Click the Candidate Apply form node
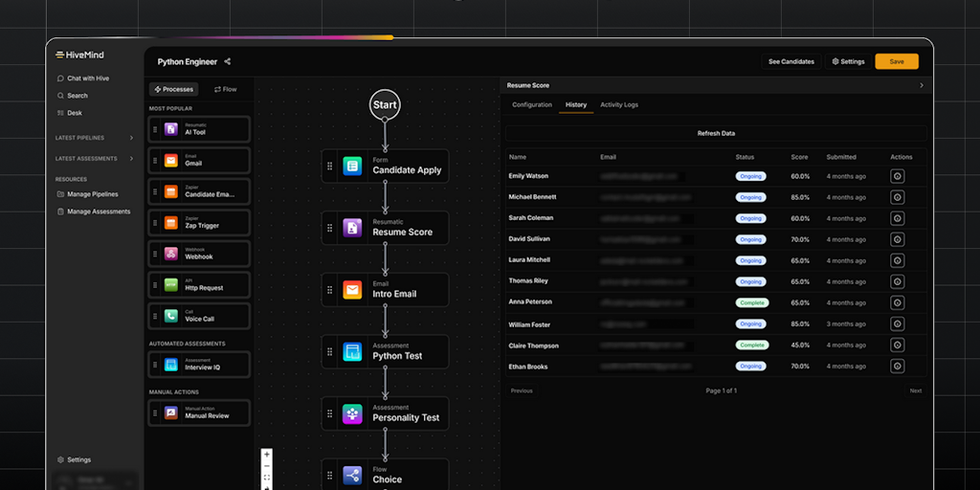 tap(385, 167)
